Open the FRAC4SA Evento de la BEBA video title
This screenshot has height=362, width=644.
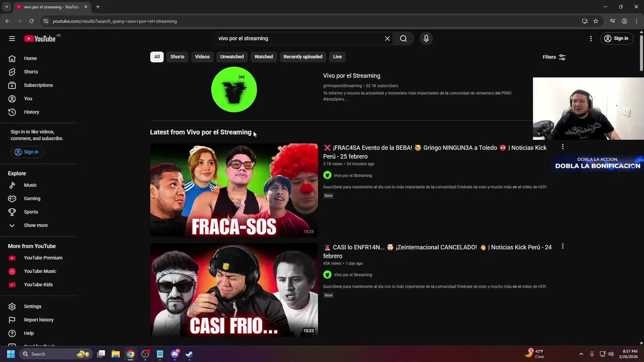tap(435, 152)
